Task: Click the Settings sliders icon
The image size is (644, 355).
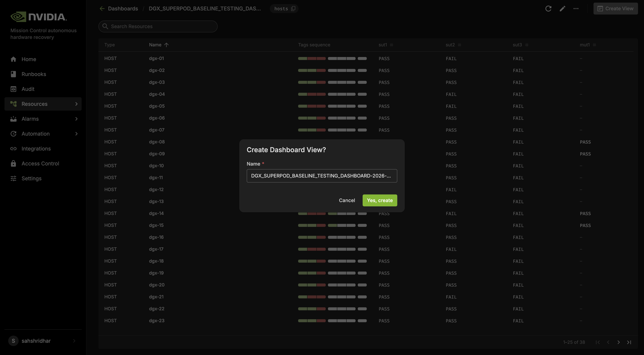Action: [13, 178]
